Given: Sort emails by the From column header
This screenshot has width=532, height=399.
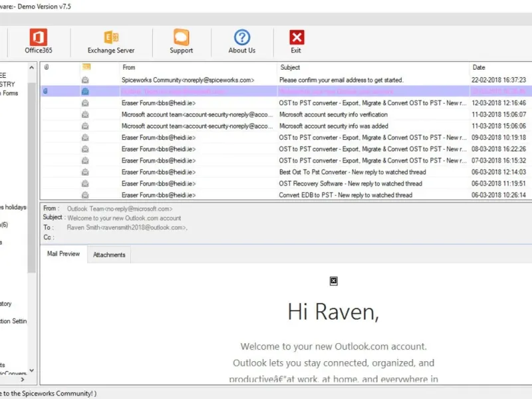Looking at the screenshot, I should pyautogui.click(x=129, y=67).
